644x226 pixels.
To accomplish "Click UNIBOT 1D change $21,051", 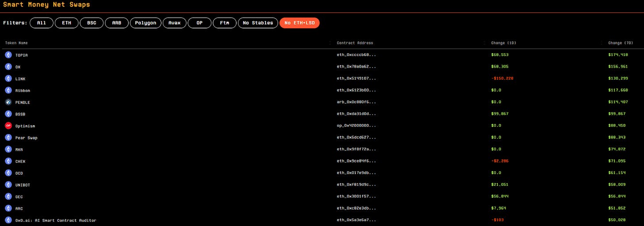I will point(500,185).
